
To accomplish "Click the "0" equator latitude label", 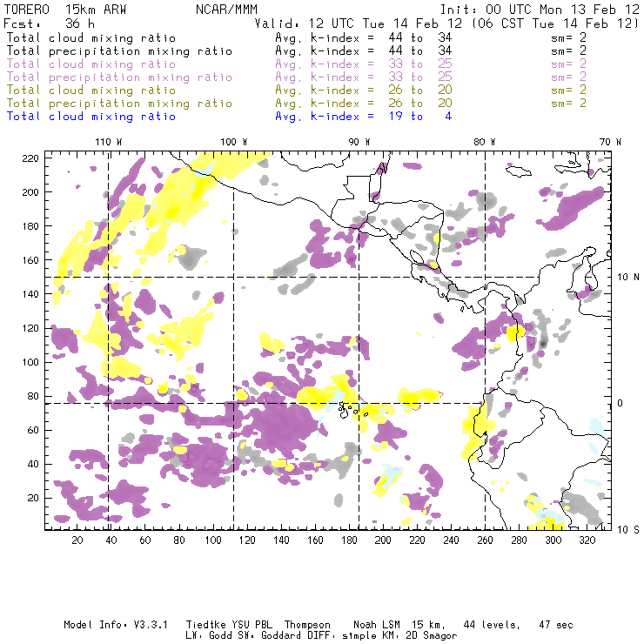I will [621, 403].
